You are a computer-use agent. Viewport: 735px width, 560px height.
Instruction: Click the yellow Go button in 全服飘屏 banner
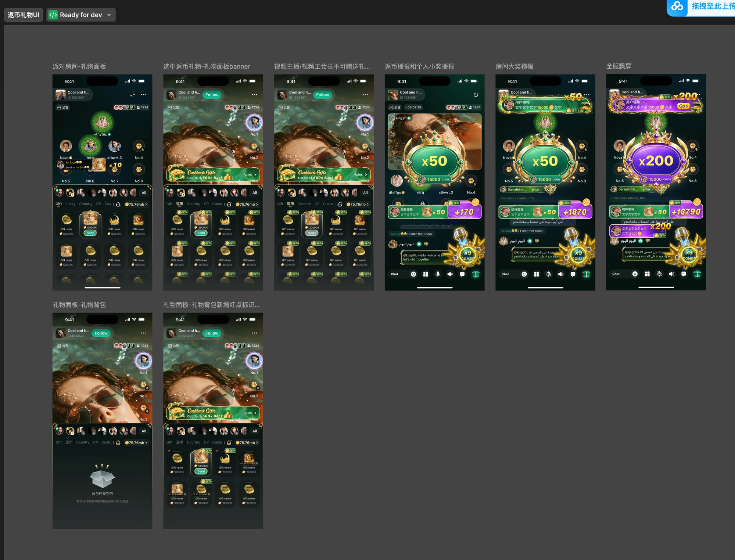pyautogui.click(x=683, y=106)
